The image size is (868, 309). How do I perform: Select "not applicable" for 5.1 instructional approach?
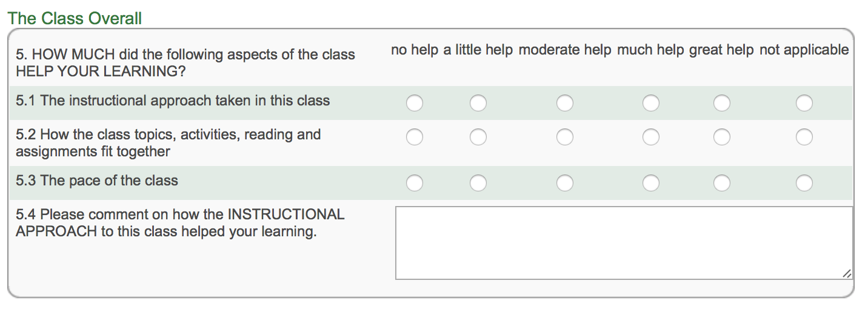804,104
